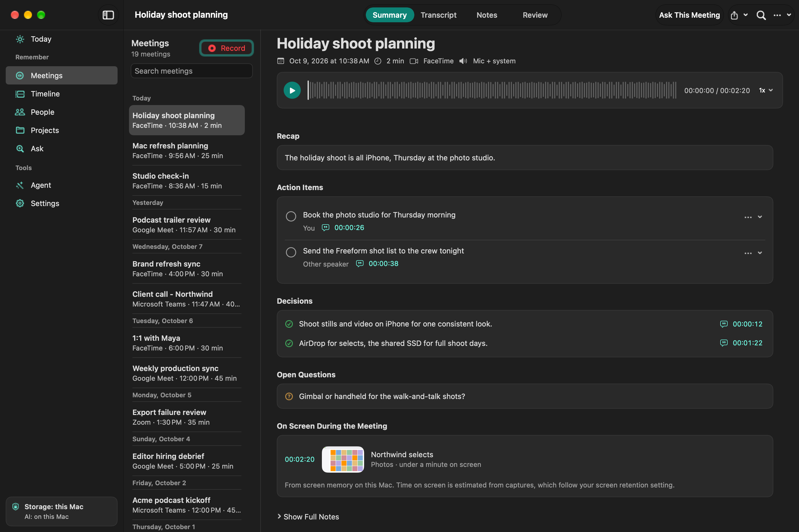Click ellipsis on Book the photo studio item
This screenshot has width=799, height=532.
pos(748,217)
